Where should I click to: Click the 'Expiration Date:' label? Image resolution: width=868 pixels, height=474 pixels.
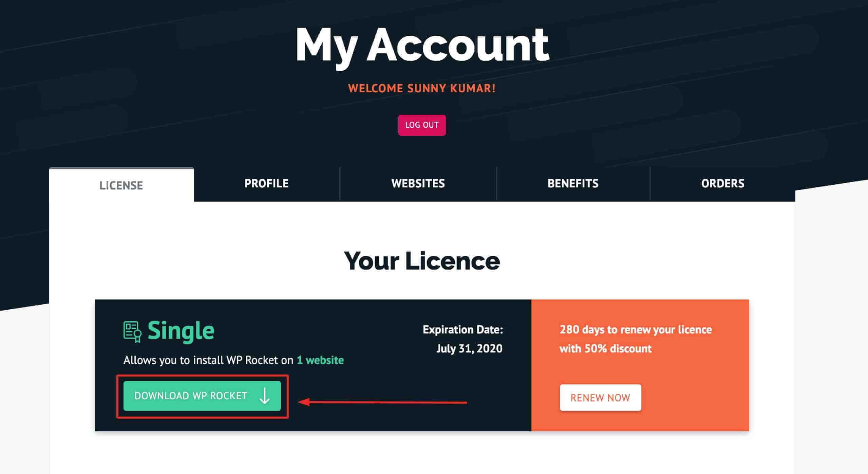click(x=463, y=329)
